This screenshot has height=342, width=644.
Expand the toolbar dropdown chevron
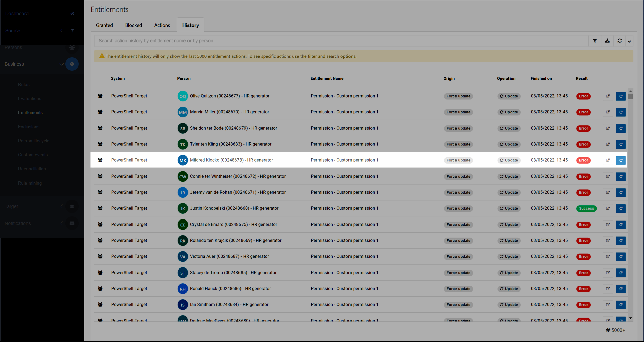(629, 41)
